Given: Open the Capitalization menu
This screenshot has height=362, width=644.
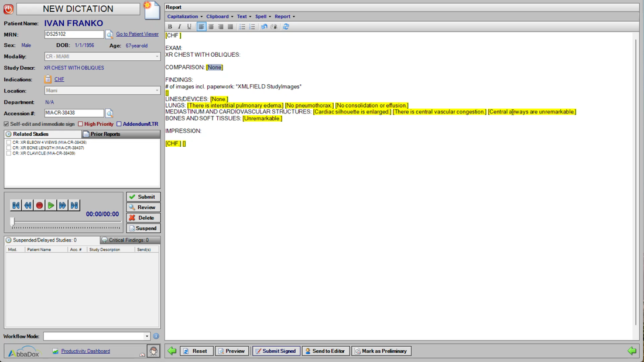Looking at the screenshot, I should pyautogui.click(x=185, y=16).
